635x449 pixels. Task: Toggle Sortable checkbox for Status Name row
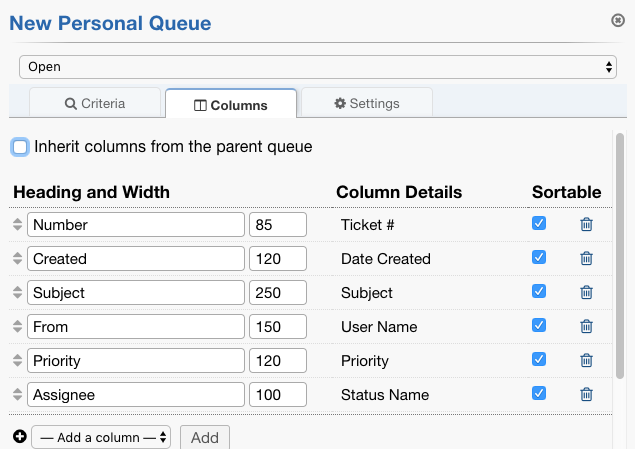[539, 394]
